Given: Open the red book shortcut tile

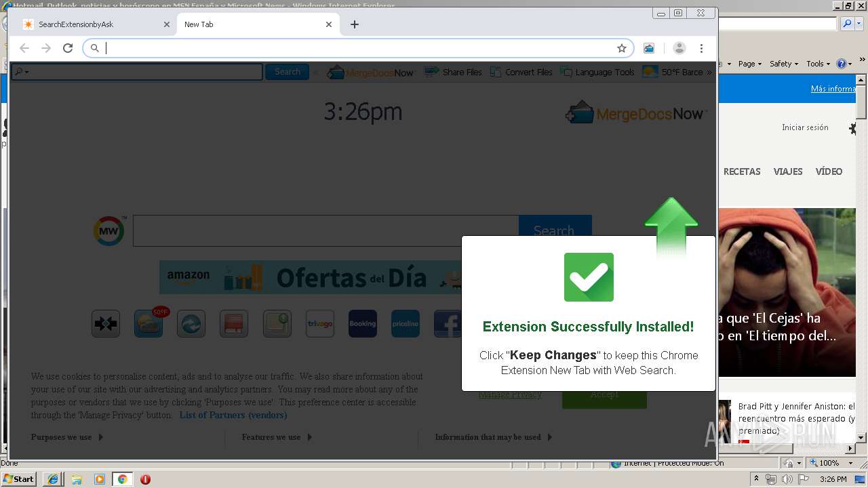Looking at the screenshot, I should pos(234,324).
